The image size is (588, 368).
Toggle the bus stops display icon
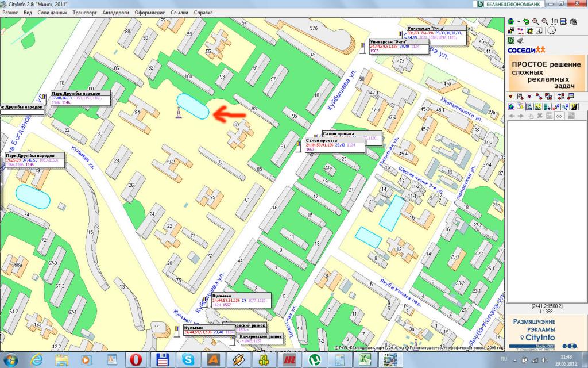520,31
